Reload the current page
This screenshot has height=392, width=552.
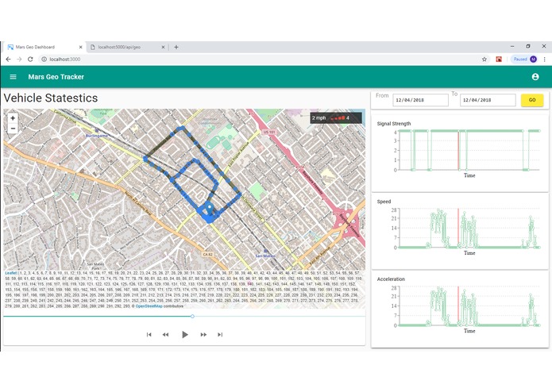30,59
